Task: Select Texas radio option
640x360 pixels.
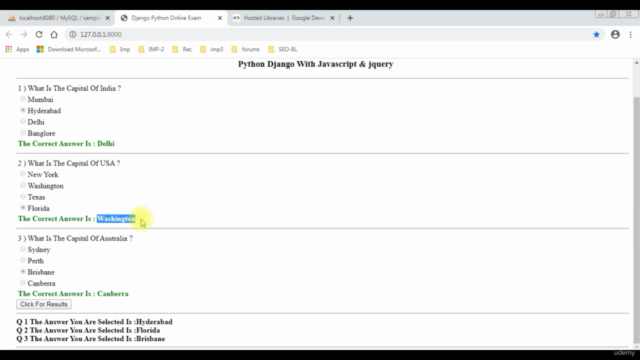Action: pyautogui.click(x=23, y=197)
